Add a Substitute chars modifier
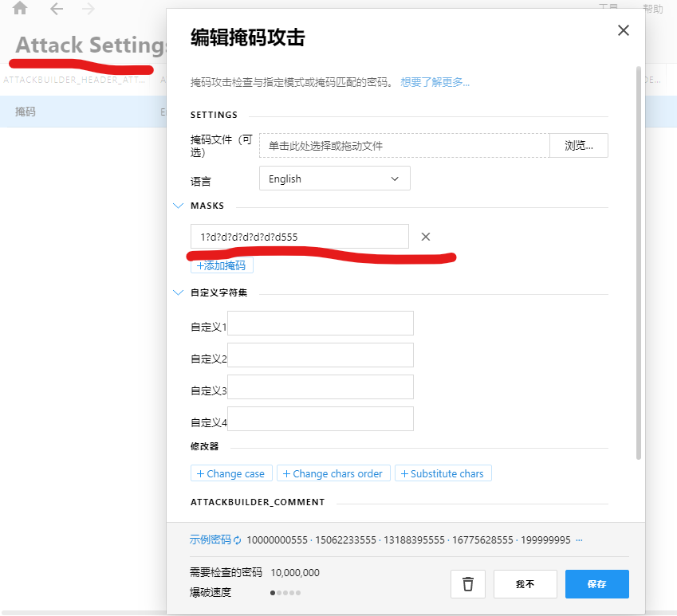Screen dimensions: 677x616 point(443,473)
